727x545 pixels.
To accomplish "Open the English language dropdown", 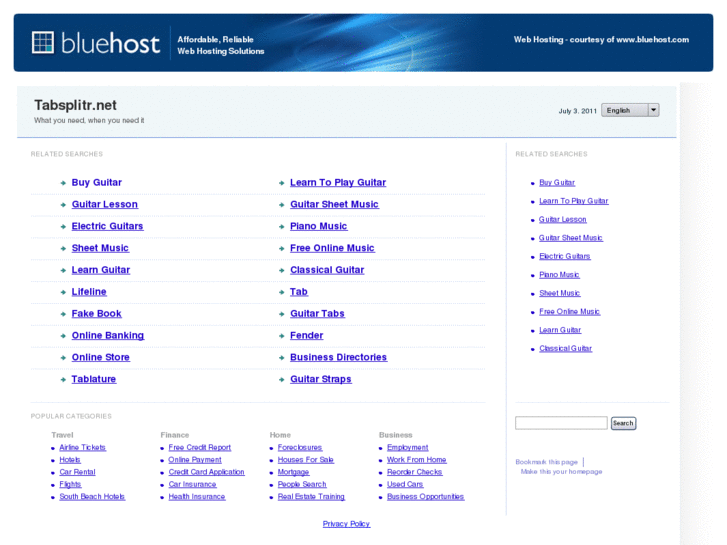I will pos(630,110).
